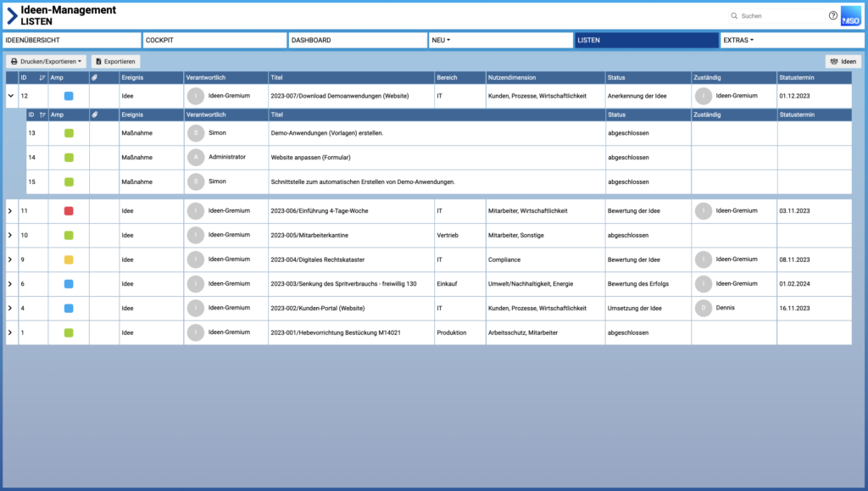Switch to the COCKPIT tab

point(214,39)
